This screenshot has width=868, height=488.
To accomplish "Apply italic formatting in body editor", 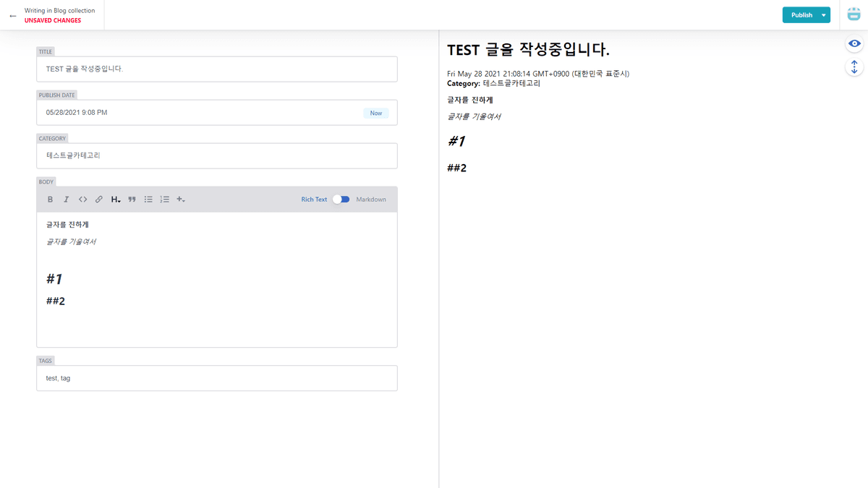I will click(x=66, y=200).
